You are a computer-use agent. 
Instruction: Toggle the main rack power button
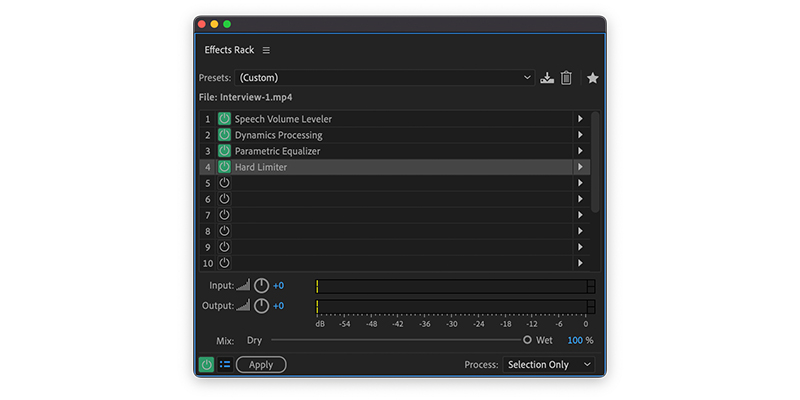pyautogui.click(x=206, y=364)
